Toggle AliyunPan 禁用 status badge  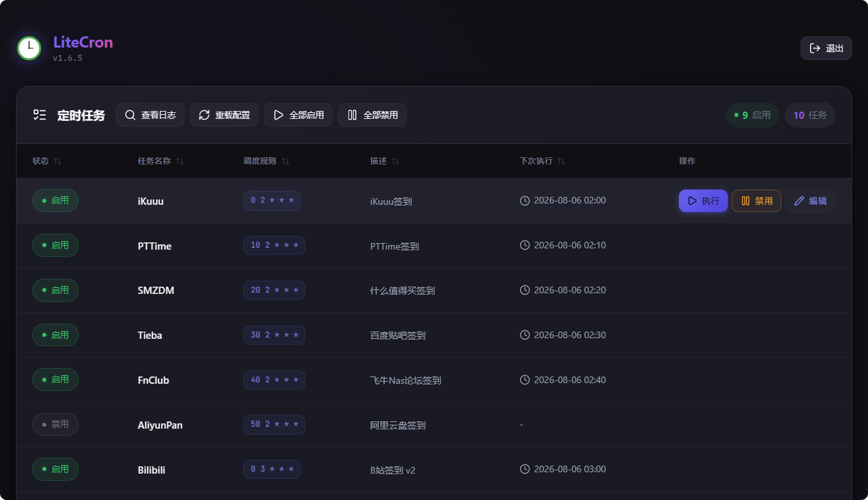56,424
